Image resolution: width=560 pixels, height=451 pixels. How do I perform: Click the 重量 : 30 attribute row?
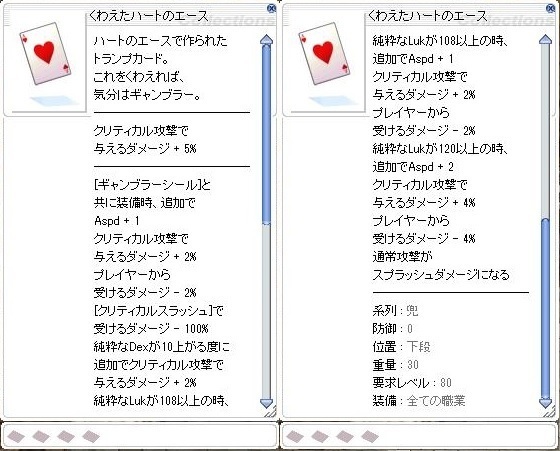395,365
